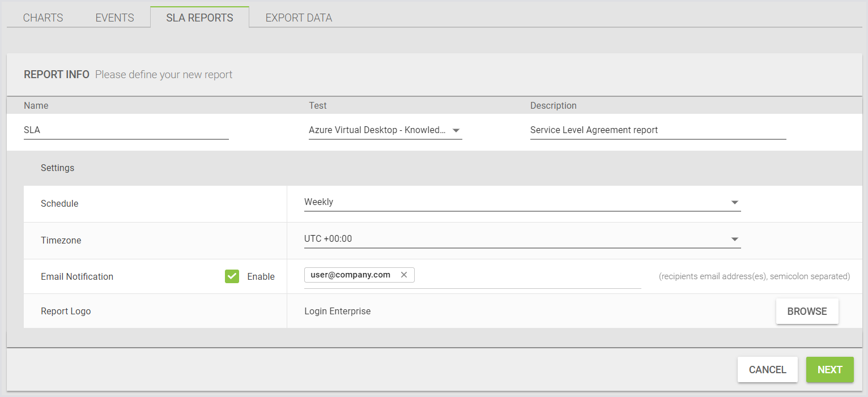Switch to the CHARTS tab

click(x=43, y=18)
